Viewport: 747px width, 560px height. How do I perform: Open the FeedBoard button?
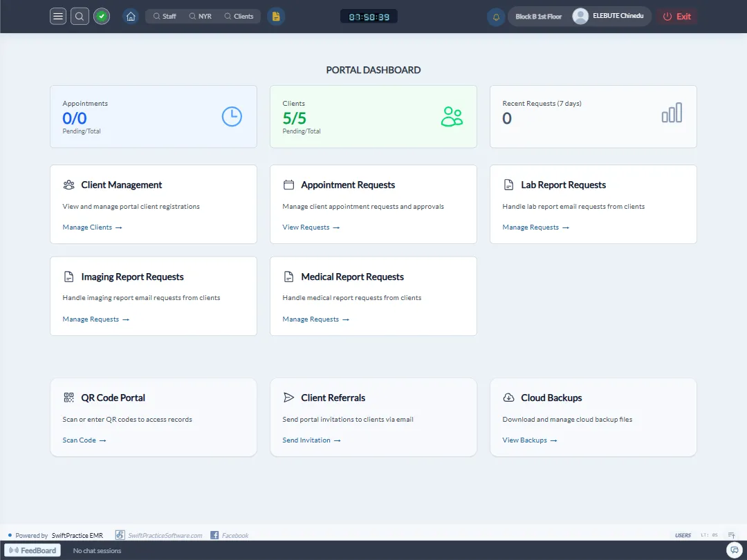point(33,550)
